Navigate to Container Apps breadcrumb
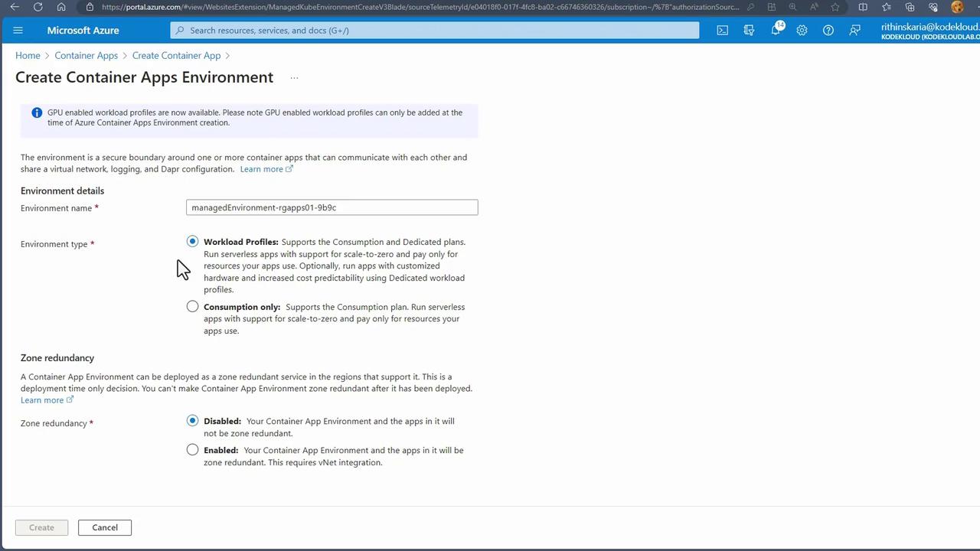The height and width of the screenshot is (551, 980). [87, 55]
